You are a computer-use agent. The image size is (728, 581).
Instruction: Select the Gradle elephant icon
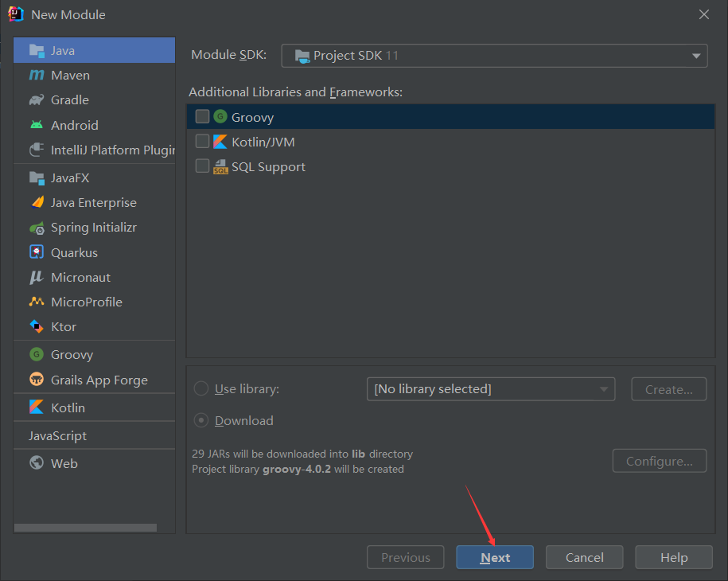click(37, 100)
